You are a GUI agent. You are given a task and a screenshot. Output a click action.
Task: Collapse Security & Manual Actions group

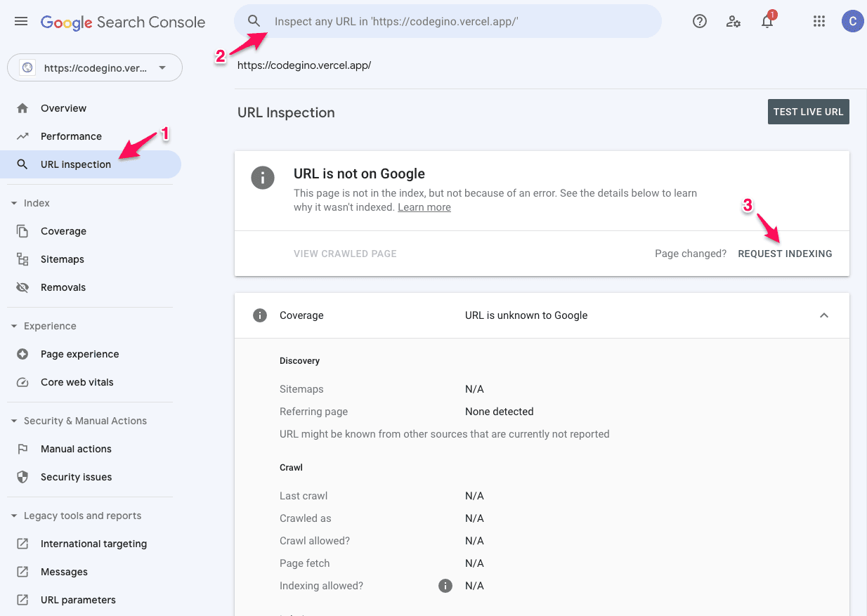point(13,421)
